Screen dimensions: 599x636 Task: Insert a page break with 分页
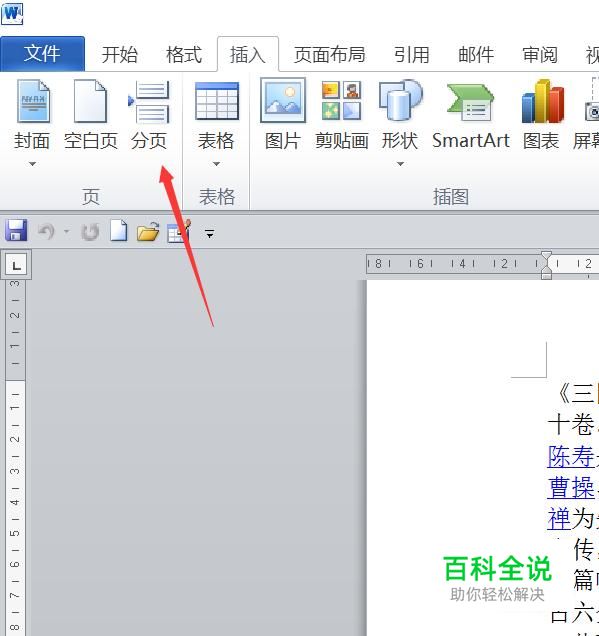[x=149, y=116]
